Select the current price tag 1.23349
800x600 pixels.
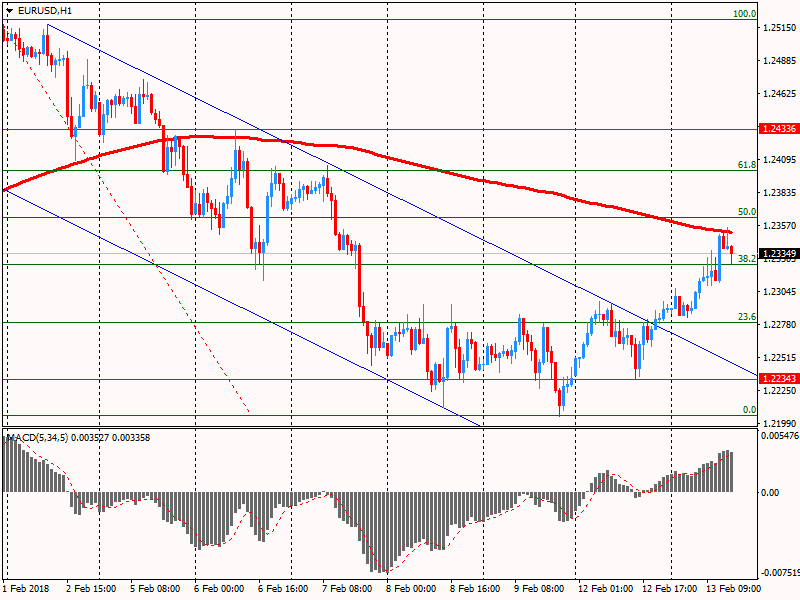tap(779, 254)
